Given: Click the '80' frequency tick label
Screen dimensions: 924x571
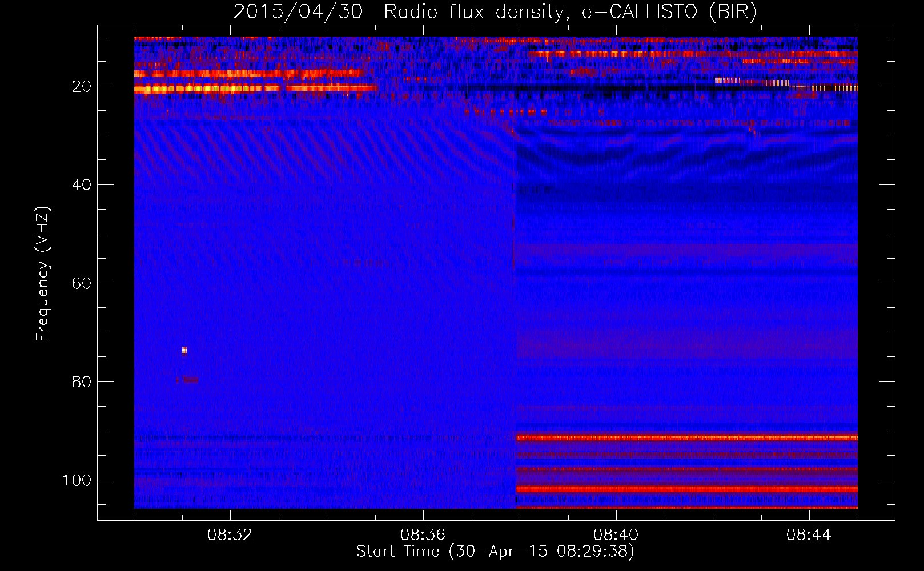Looking at the screenshot, I should click(x=82, y=381).
